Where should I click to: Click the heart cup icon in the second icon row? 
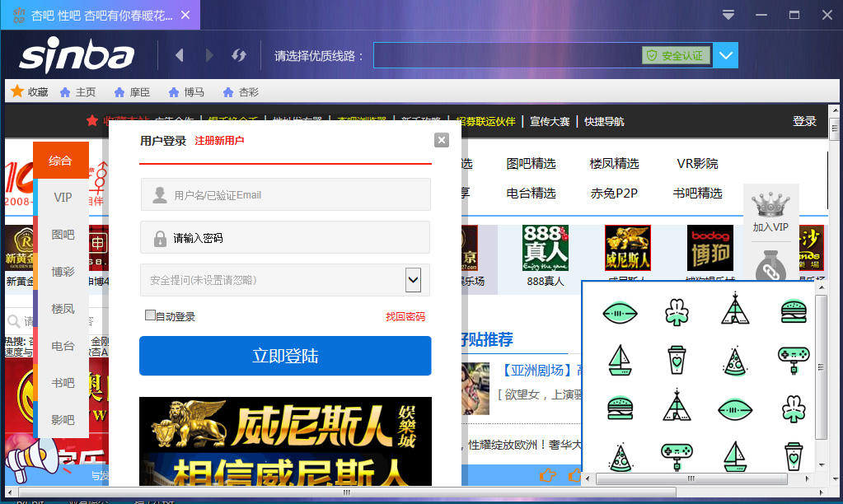[677, 359]
